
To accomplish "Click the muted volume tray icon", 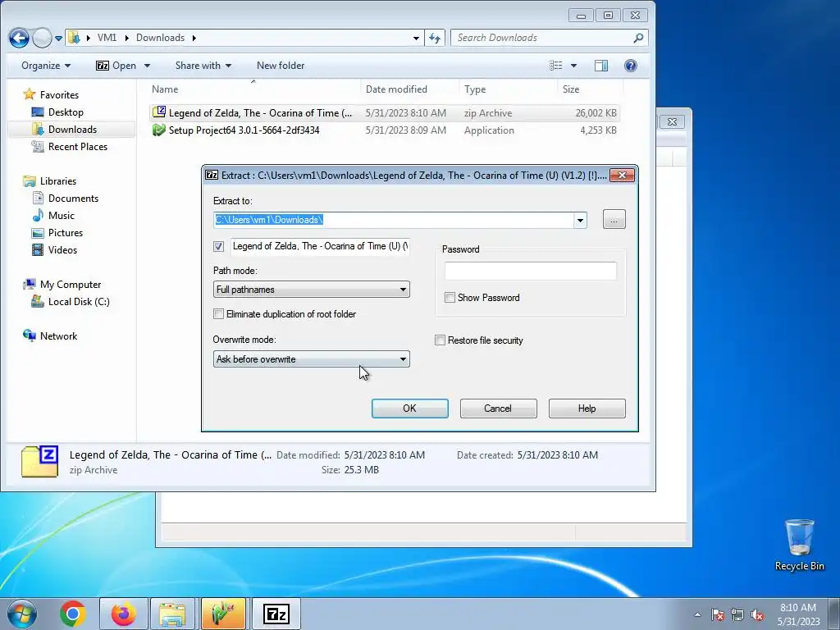I will click(x=757, y=614).
